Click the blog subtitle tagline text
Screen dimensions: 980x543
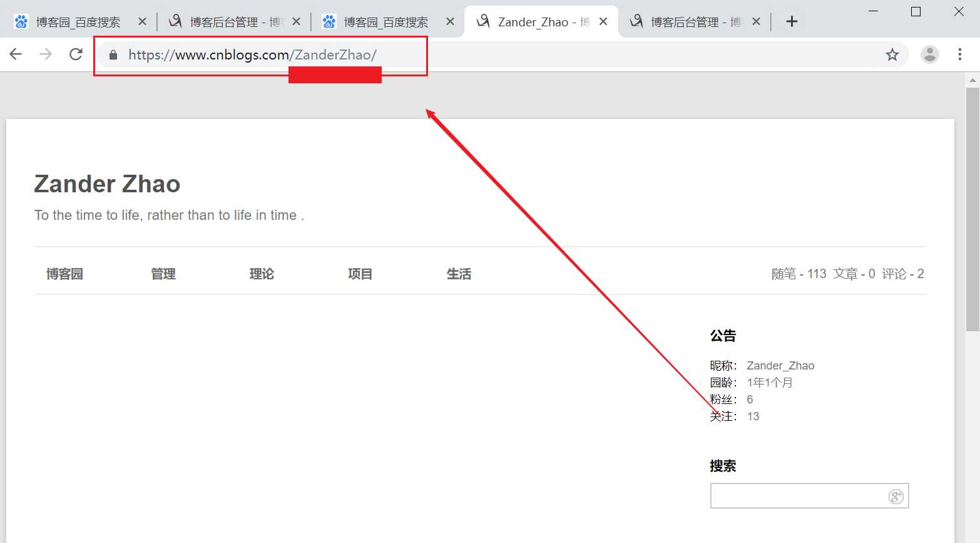click(x=169, y=215)
